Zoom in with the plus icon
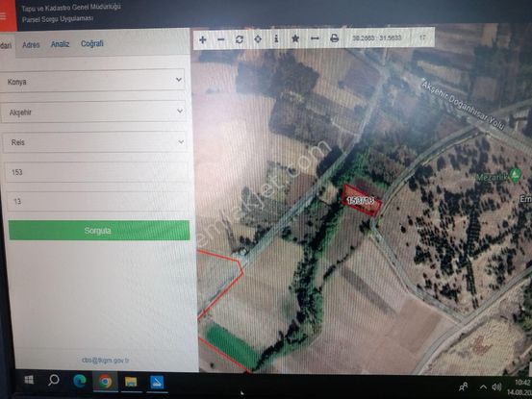The height and width of the screenshot is (399, 532). (x=203, y=39)
